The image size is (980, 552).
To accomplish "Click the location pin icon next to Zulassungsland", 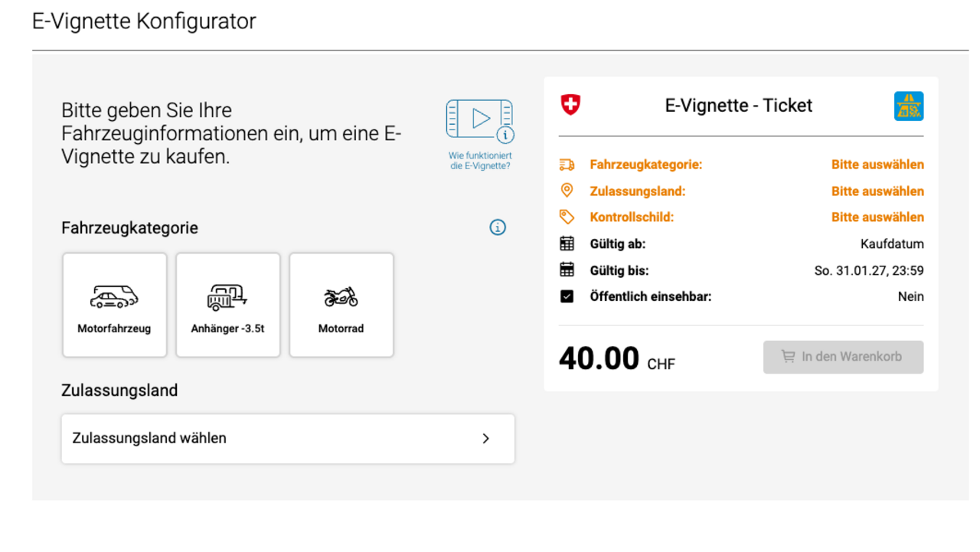I will click(567, 191).
